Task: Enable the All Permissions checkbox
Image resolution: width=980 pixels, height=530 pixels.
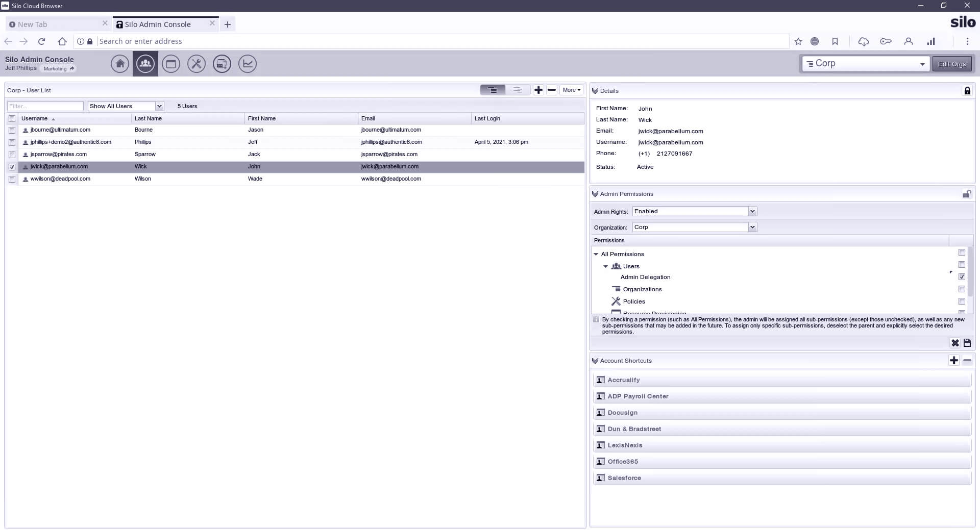Action: 962,253
